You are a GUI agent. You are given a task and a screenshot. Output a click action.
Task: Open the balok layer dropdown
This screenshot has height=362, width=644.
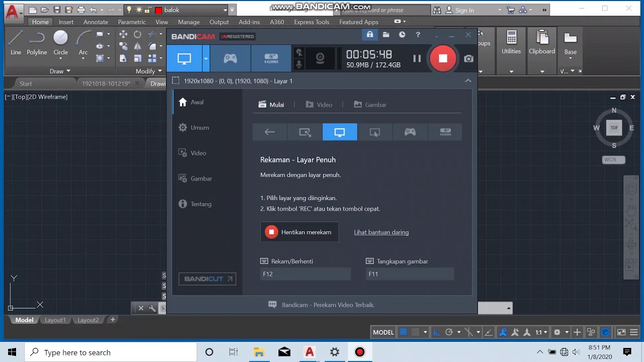pyautogui.click(x=225, y=10)
